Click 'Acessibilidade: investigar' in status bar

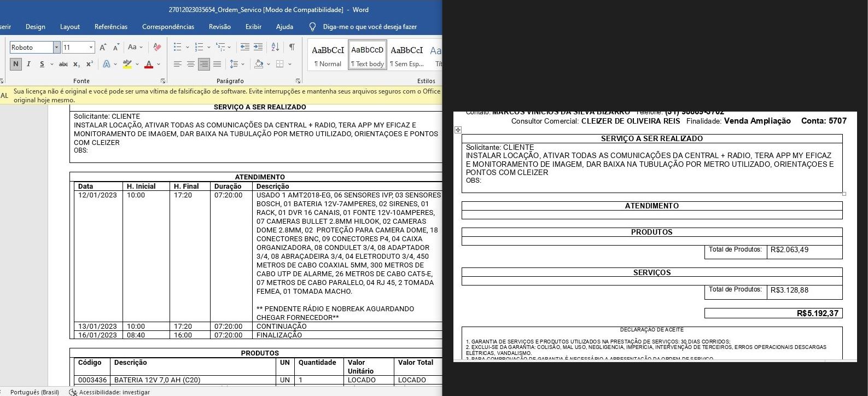[114, 392]
